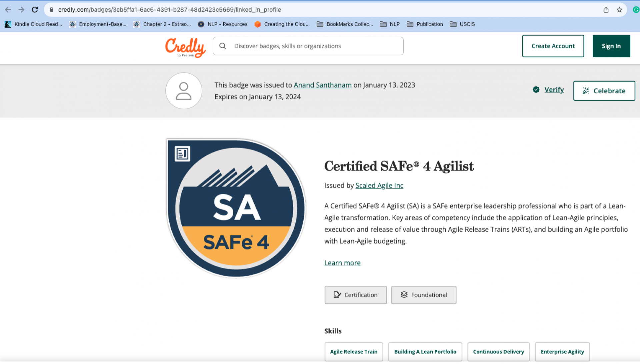The height and width of the screenshot is (364, 640).
Task: Open the USCIS bookmark folder
Action: pyautogui.click(x=462, y=24)
